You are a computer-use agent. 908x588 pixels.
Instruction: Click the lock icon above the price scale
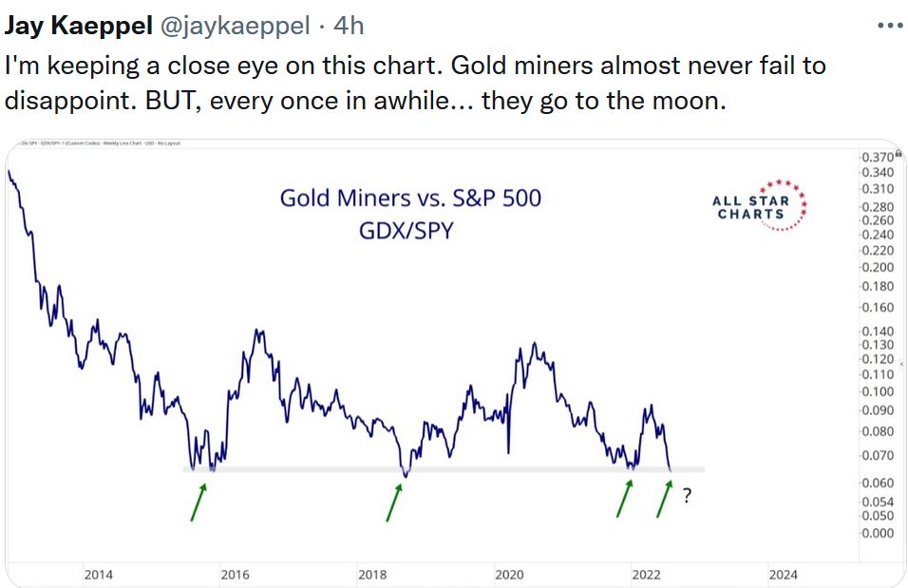pos(899,153)
